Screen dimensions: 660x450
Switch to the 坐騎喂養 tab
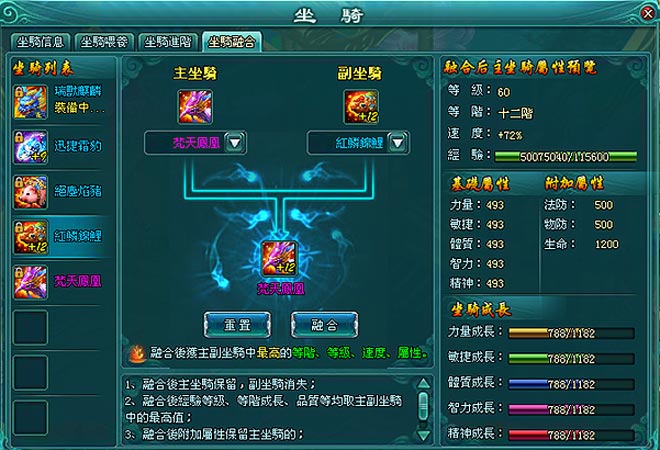coord(104,42)
